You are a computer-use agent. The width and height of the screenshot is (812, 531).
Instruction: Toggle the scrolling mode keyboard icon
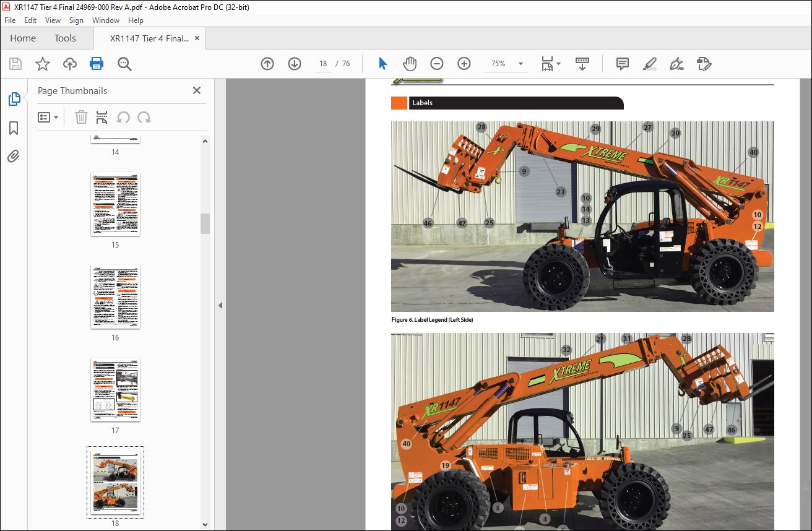(x=582, y=64)
